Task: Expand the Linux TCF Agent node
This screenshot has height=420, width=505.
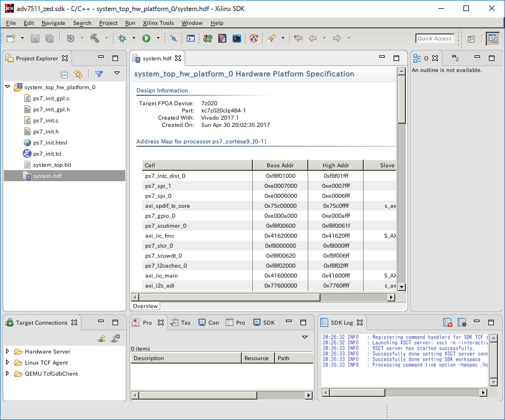Action: point(8,362)
